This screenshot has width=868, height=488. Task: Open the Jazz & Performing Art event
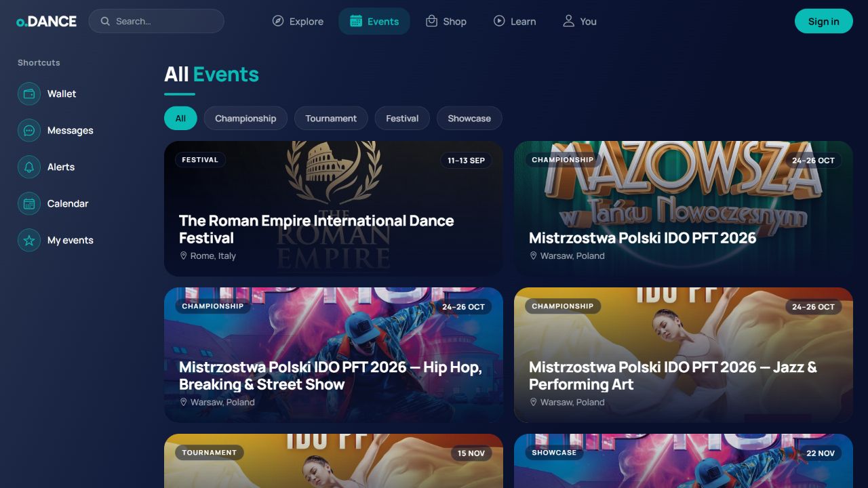684,354
